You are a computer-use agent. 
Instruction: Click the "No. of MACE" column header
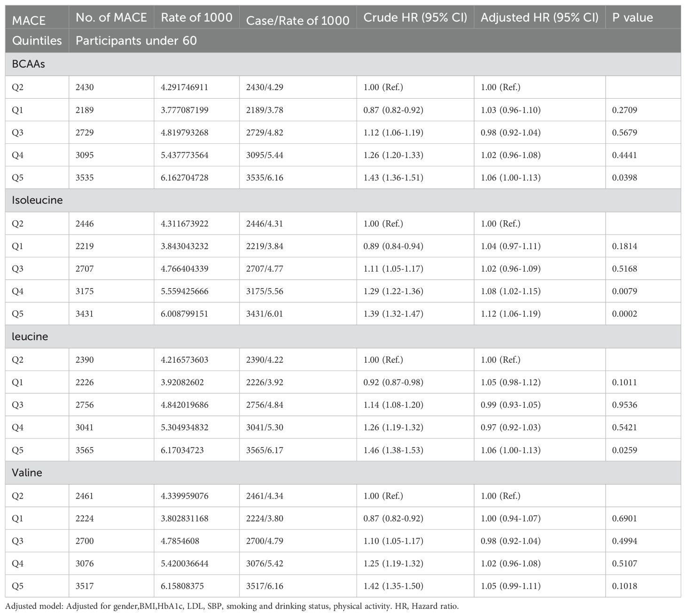pos(111,17)
